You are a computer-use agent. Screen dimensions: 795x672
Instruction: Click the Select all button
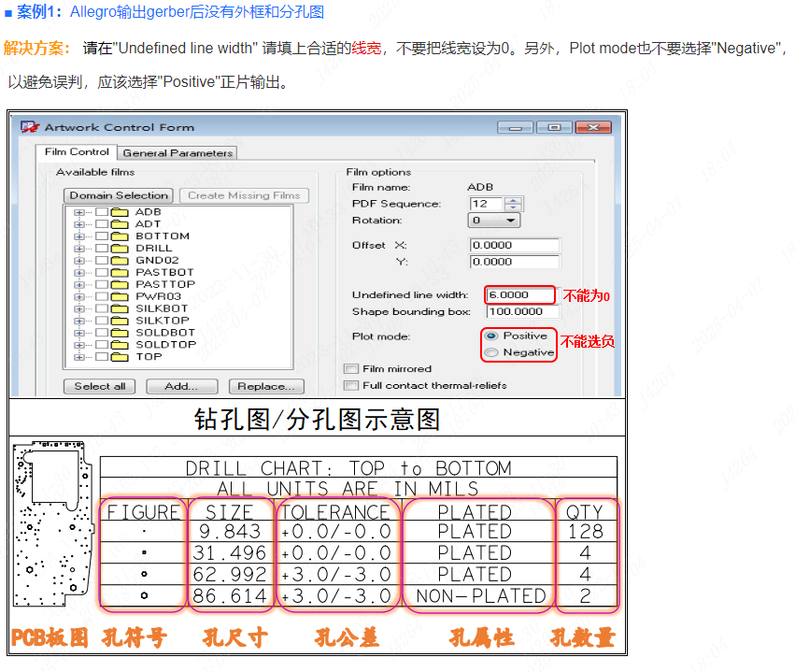point(100,386)
